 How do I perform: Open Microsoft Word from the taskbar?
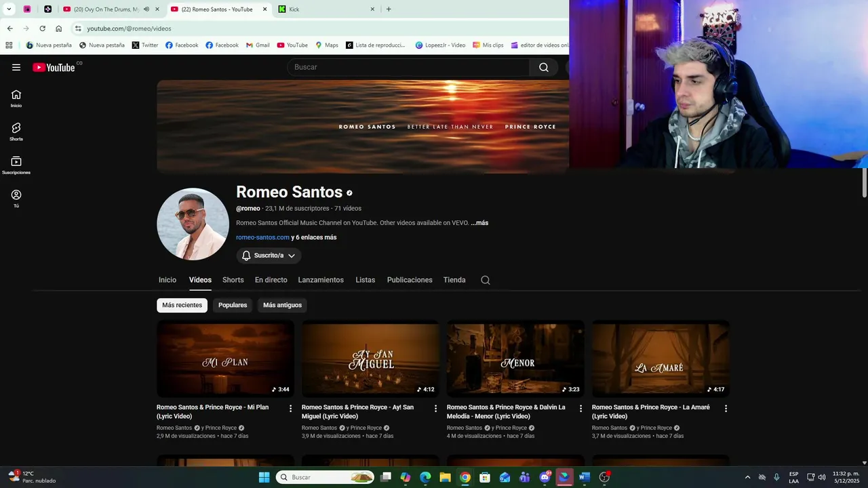[x=585, y=477]
